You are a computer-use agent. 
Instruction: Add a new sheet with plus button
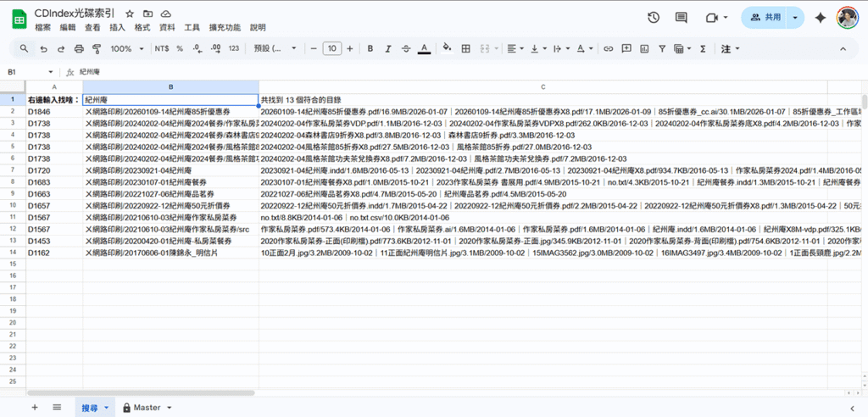point(35,408)
